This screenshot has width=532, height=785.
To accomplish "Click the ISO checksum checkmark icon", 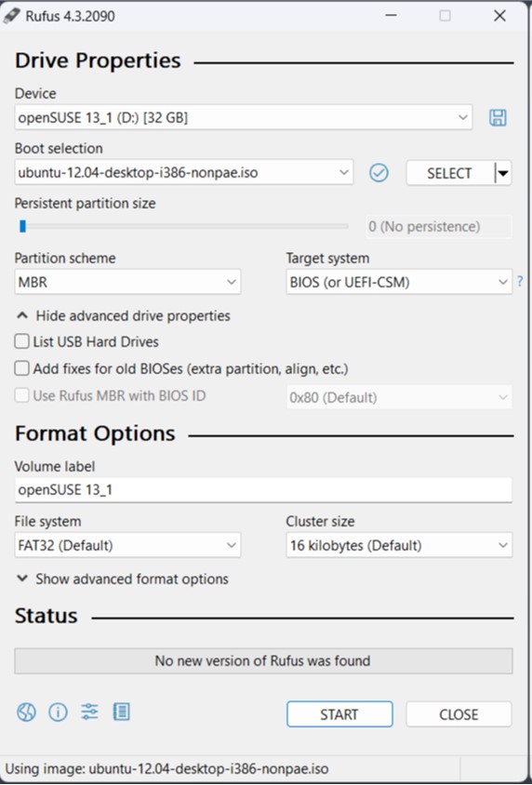I will point(379,173).
